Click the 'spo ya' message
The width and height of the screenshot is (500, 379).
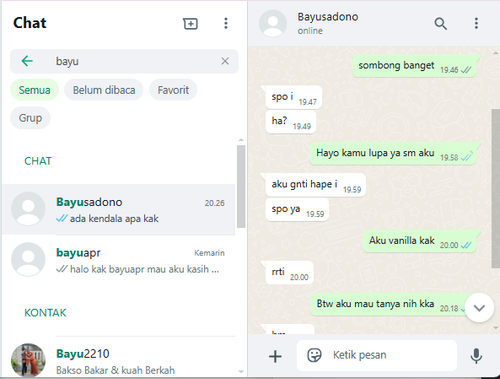click(297, 210)
